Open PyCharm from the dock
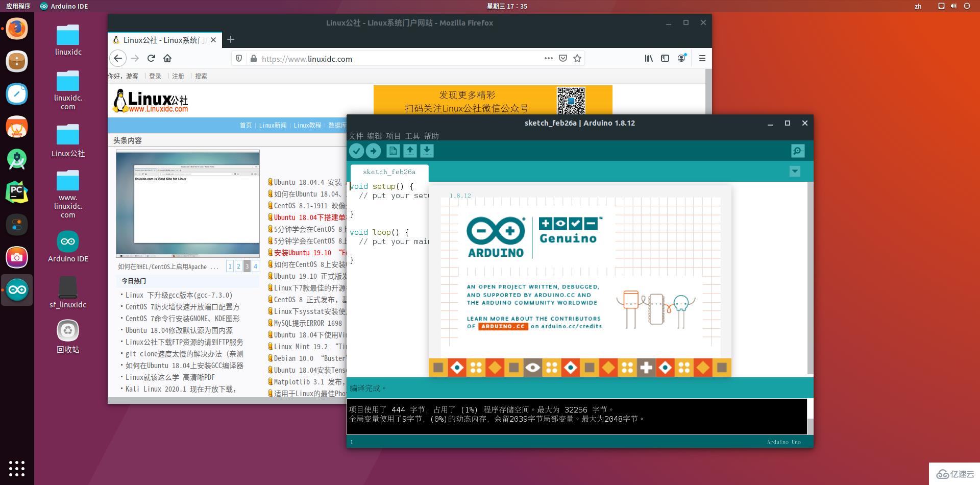The image size is (980, 485). (17, 192)
